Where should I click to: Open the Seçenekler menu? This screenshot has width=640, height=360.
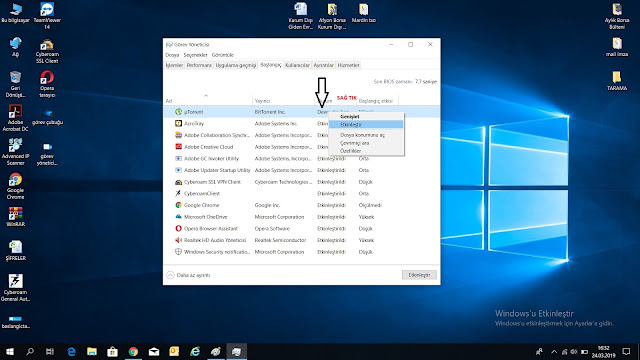coord(196,55)
